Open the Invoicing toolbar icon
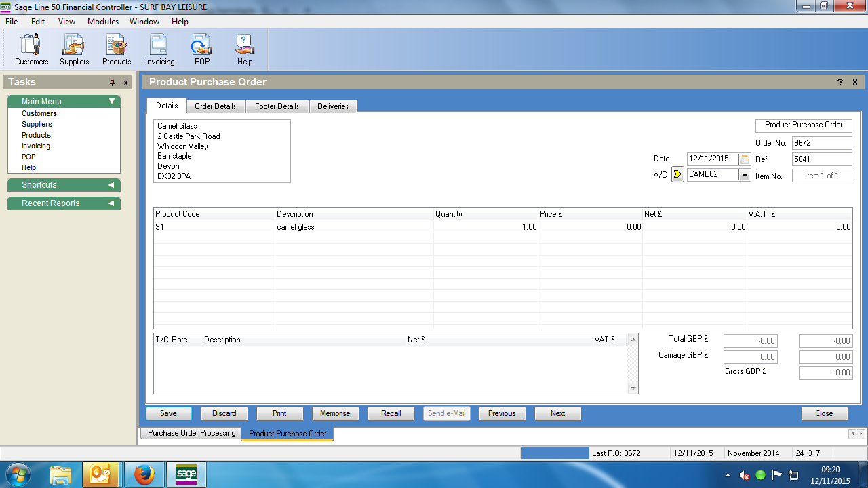The width and height of the screenshot is (868, 488). tap(159, 49)
